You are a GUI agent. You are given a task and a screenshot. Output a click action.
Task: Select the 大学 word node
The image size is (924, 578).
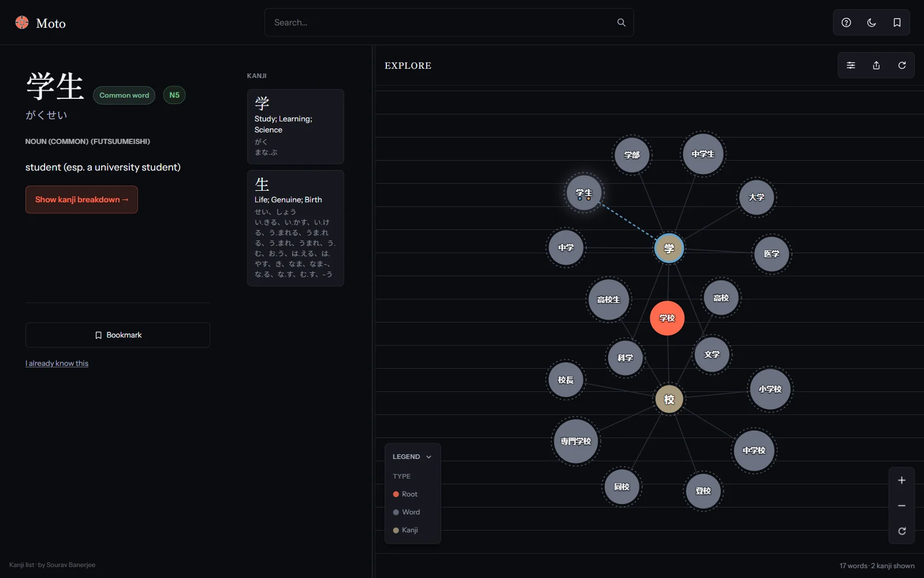[757, 197]
